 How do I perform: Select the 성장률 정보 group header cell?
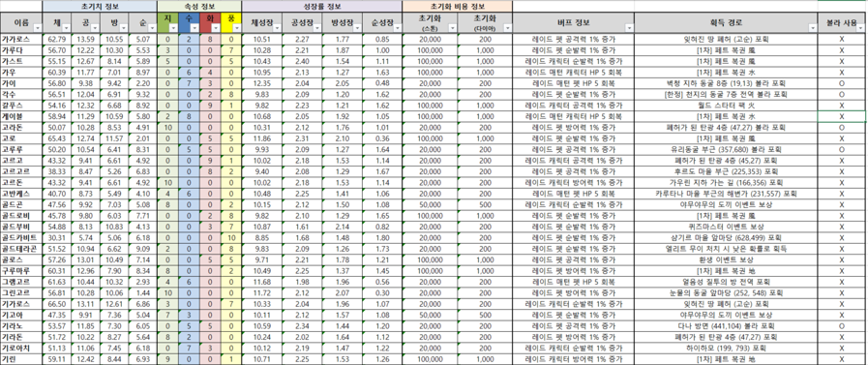(x=322, y=7)
